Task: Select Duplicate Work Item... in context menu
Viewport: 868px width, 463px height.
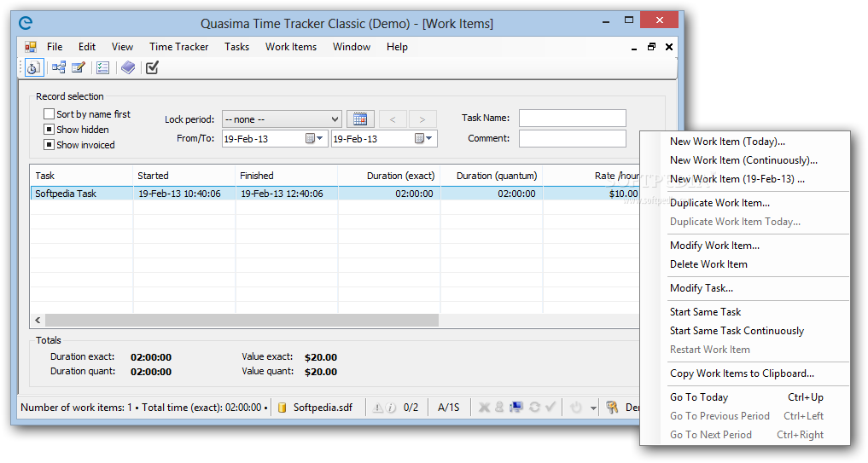Action: click(x=744, y=203)
